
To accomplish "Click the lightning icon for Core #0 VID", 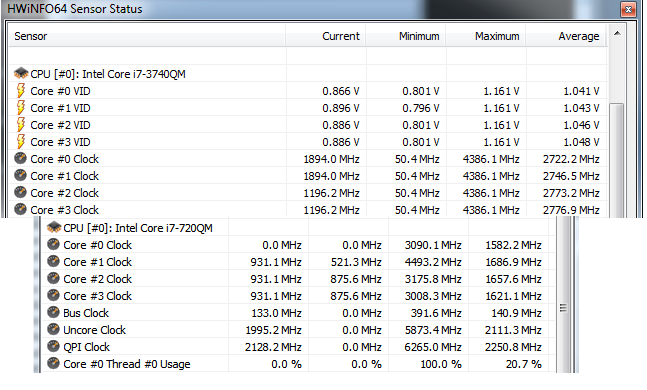I will (x=21, y=90).
